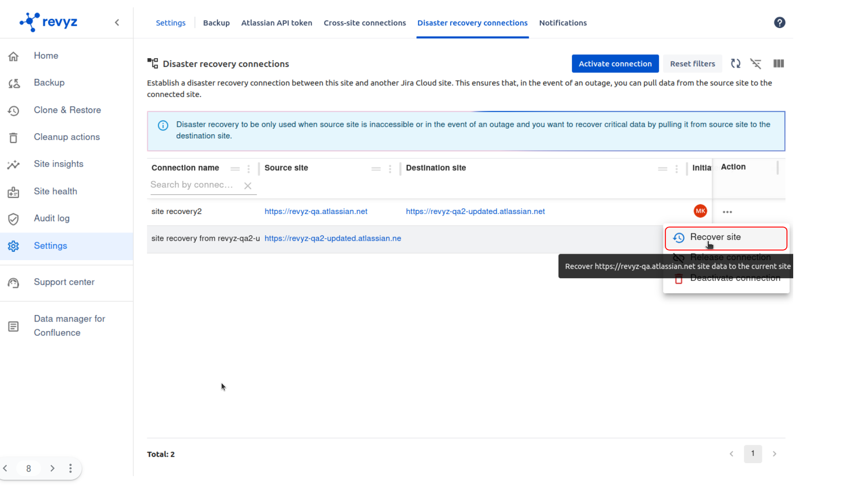Open the Audit log
The height and width of the screenshot is (489, 868).
pyautogui.click(x=51, y=218)
